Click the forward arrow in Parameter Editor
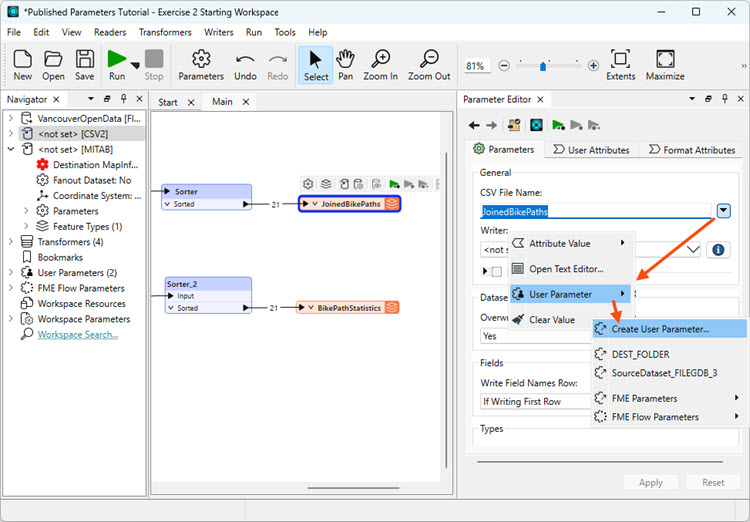The width and height of the screenshot is (750, 522). [x=491, y=125]
